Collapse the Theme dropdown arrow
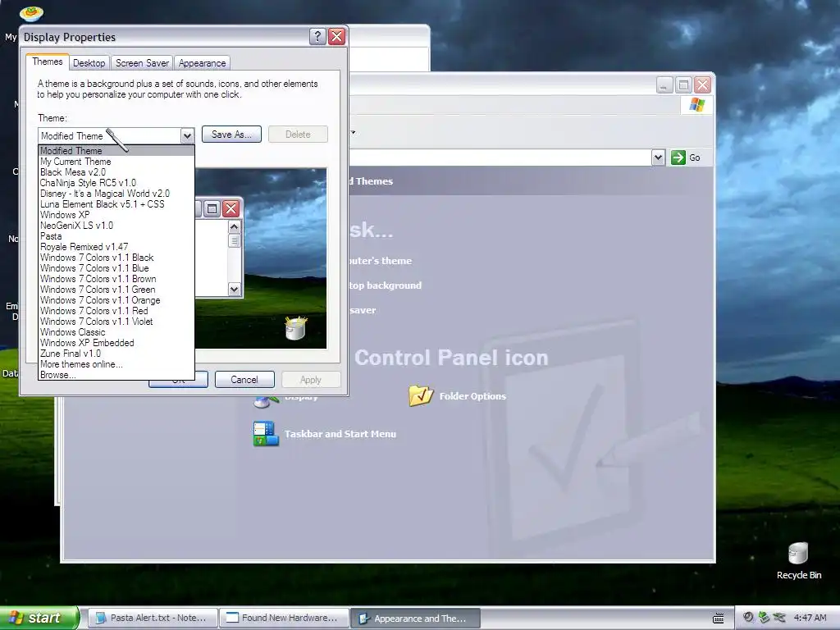This screenshot has height=630, width=840. click(x=187, y=135)
